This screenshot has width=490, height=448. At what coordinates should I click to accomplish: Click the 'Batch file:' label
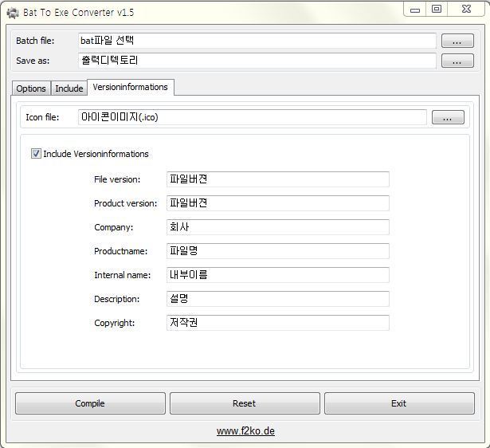[x=35, y=41]
